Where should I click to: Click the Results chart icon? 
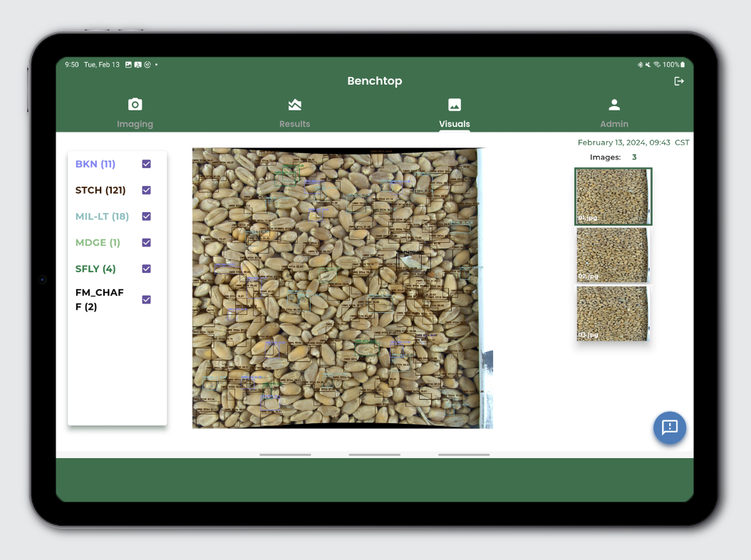[295, 103]
